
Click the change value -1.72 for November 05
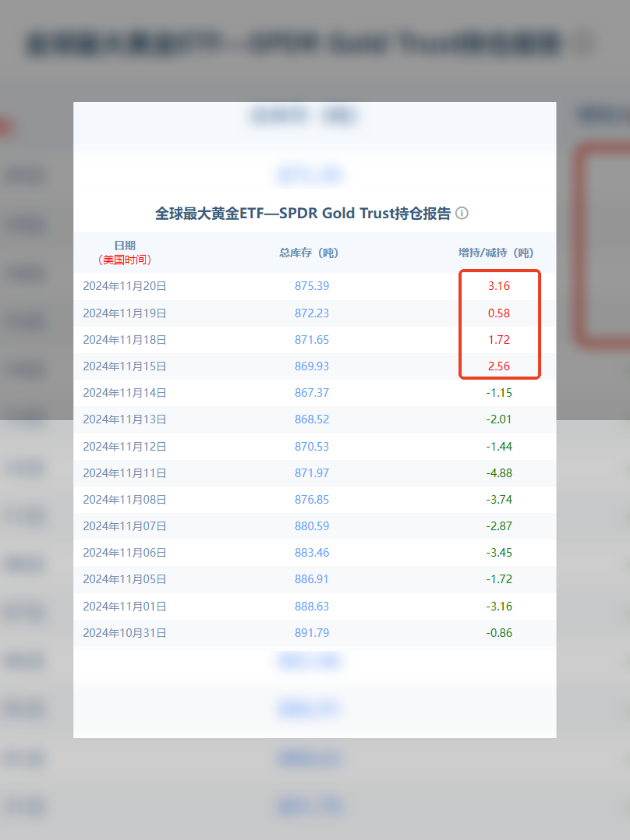[499, 579]
